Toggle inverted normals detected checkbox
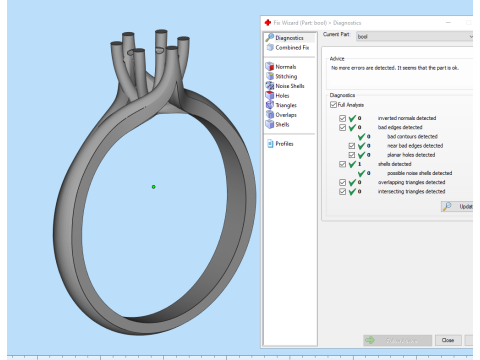Screen dimensions: 480x360 (x=342, y=118)
